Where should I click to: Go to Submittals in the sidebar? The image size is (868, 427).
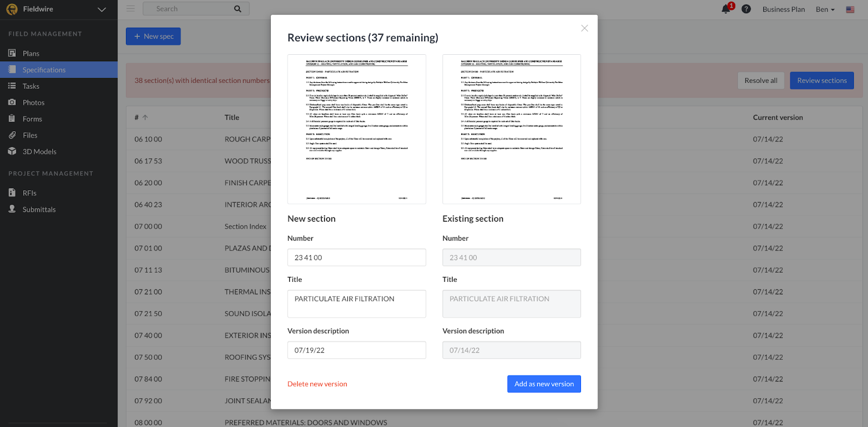39,210
